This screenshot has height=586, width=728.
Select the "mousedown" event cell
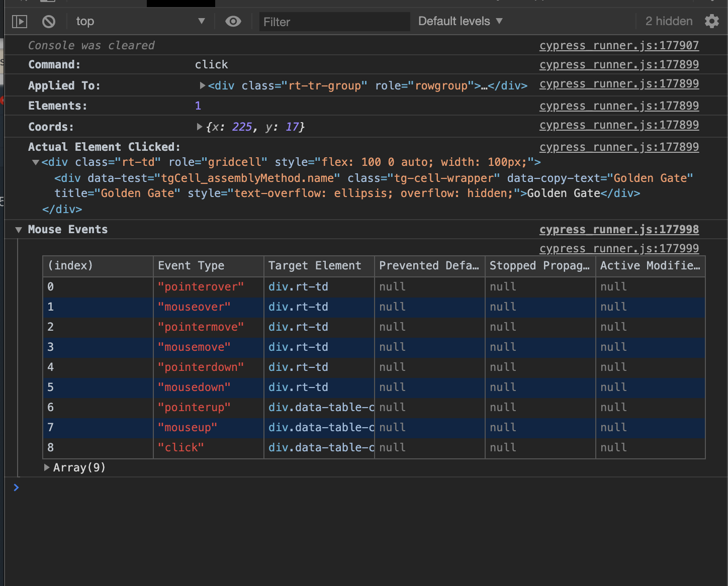click(x=209, y=387)
